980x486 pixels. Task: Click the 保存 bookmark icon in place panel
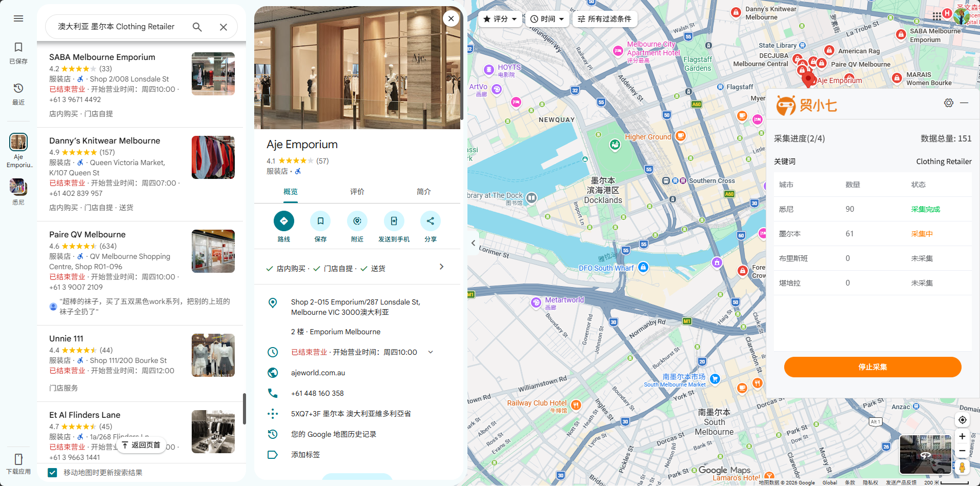[x=320, y=221]
